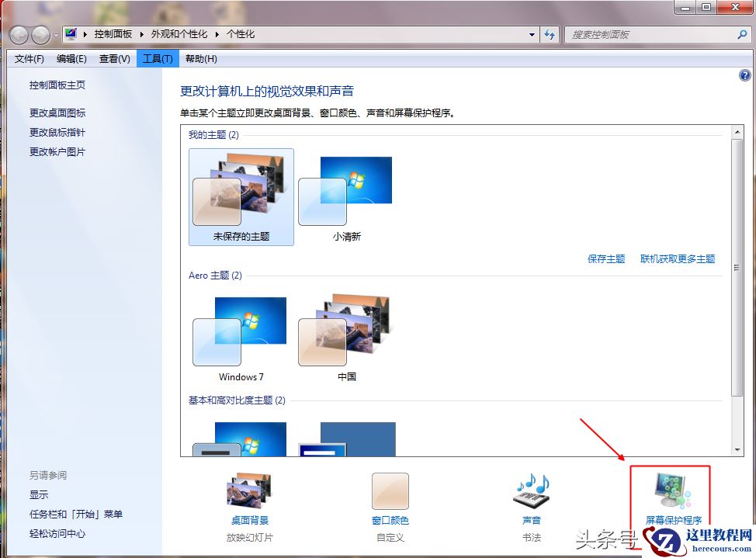Click the control panel icon in the address bar
The image size is (756, 558).
pos(69,34)
